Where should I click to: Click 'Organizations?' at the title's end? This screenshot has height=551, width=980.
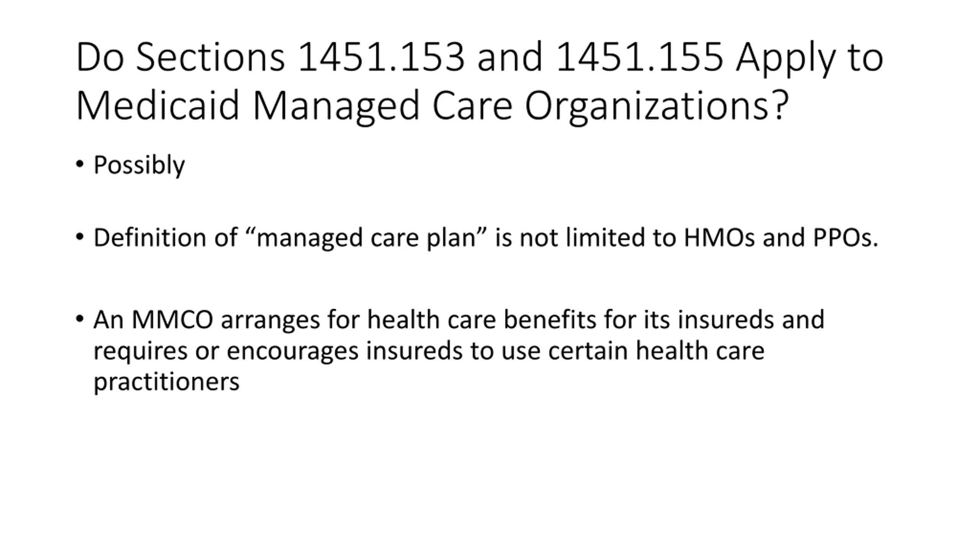(657, 105)
